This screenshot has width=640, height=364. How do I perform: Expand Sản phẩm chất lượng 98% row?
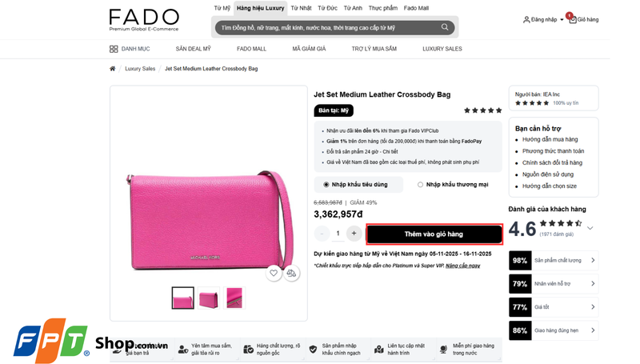pos(554,260)
